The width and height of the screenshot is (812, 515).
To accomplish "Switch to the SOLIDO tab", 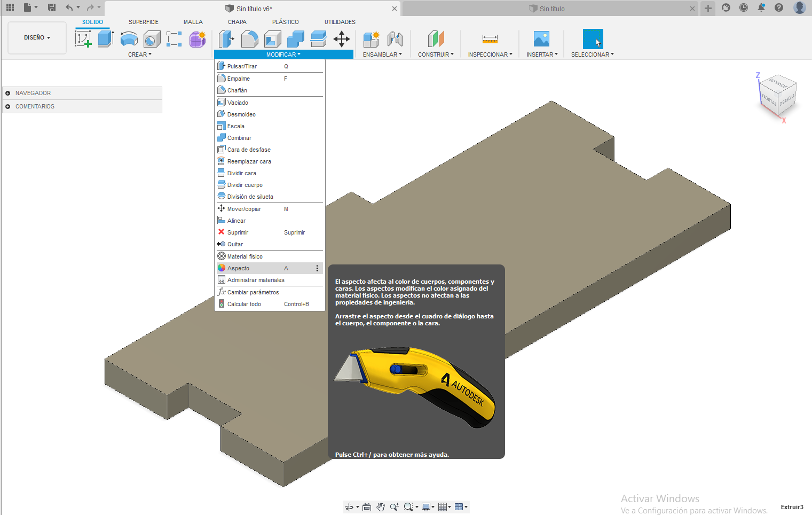I will (92, 22).
